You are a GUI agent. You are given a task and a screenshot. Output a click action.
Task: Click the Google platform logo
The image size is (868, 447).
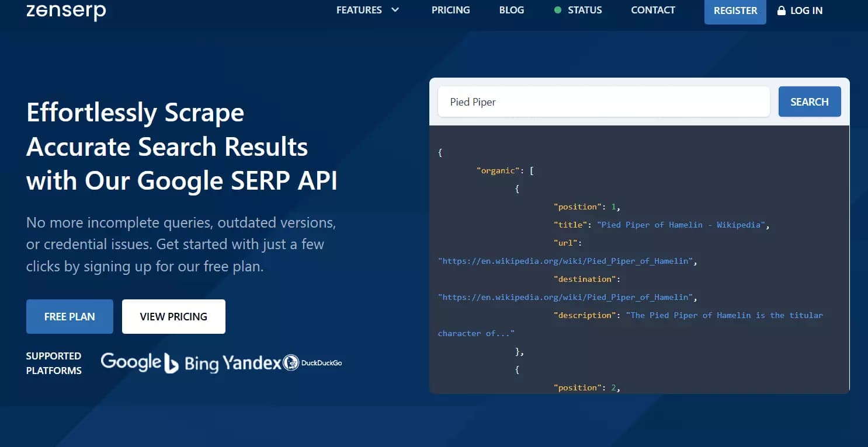tap(131, 362)
